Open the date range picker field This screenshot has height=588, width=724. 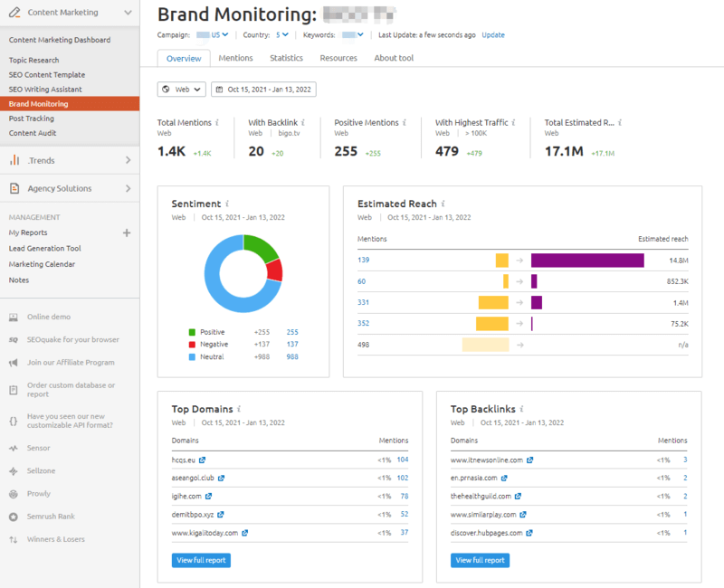click(x=263, y=90)
